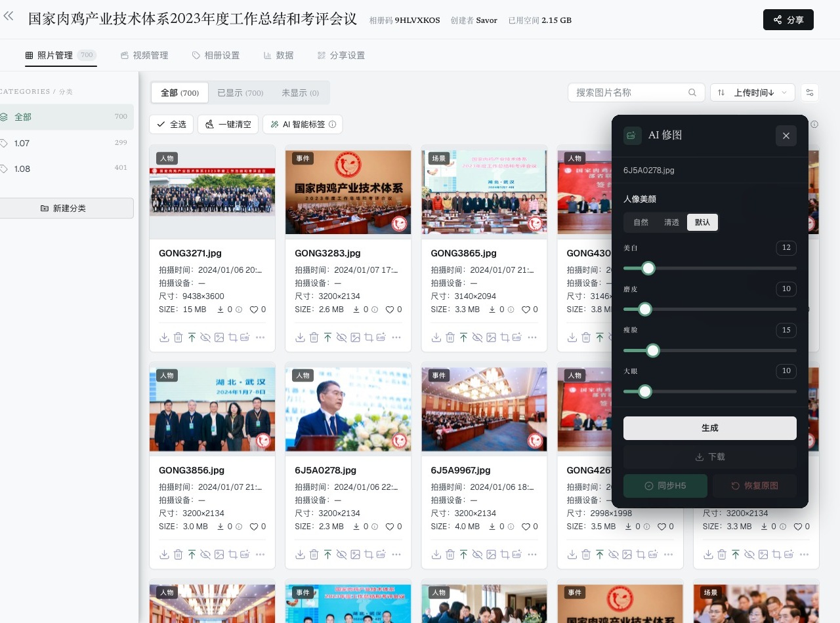Select the 清透 beauty preset
Viewport: 840px width, 623px height.
[671, 222]
